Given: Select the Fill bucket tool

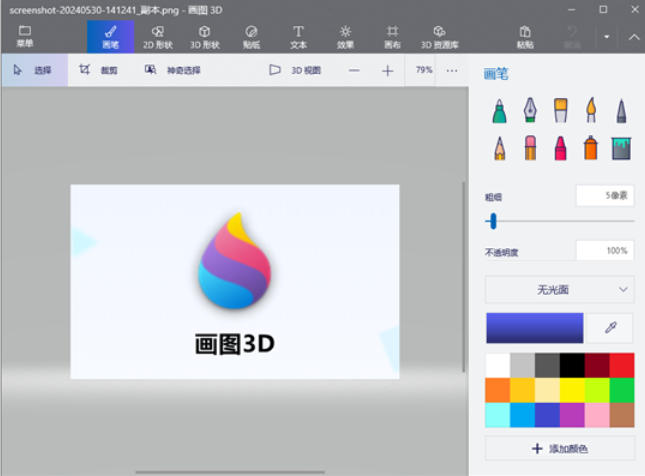Looking at the screenshot, I should click(x=621, y=148).
